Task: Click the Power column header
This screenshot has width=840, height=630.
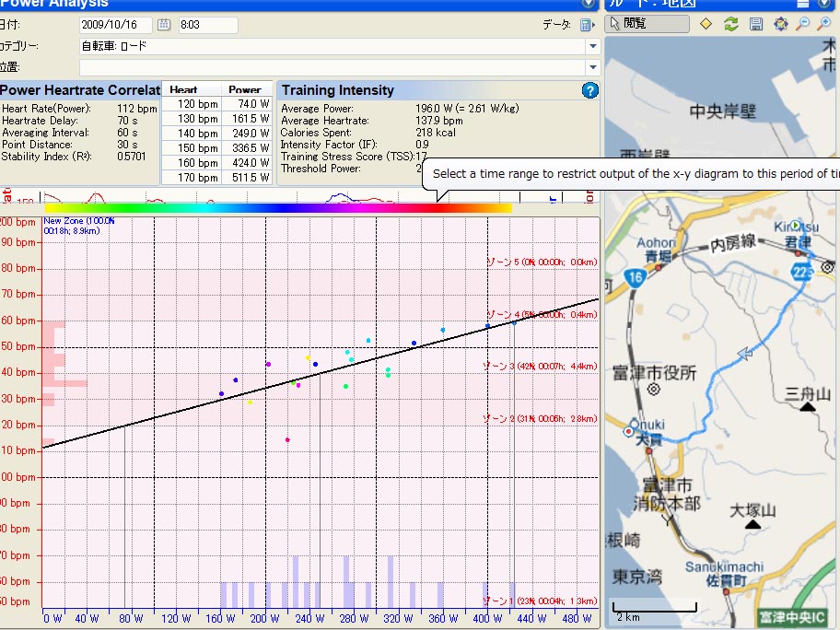Action: [x=245, y=90]
